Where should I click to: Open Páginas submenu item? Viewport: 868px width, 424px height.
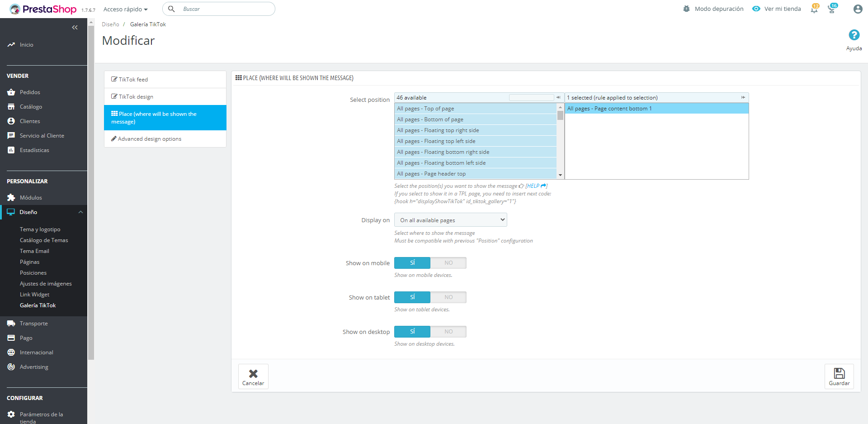tap(30, 262)
